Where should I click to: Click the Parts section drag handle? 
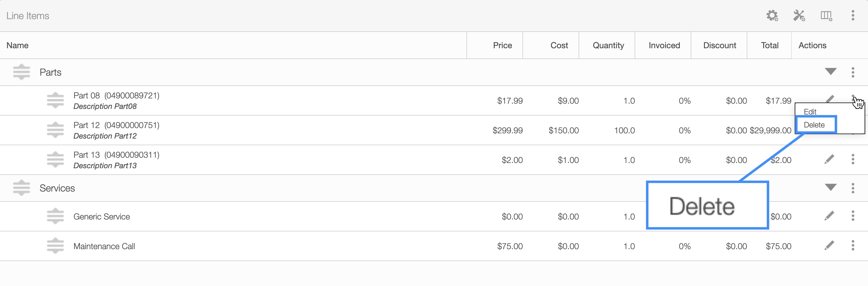22,72
